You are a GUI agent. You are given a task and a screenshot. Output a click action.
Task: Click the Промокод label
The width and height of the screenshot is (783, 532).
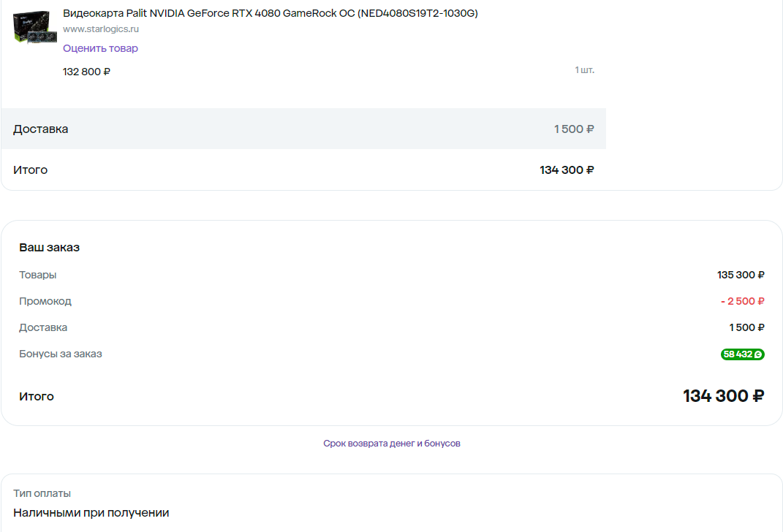tap(45, 301)
